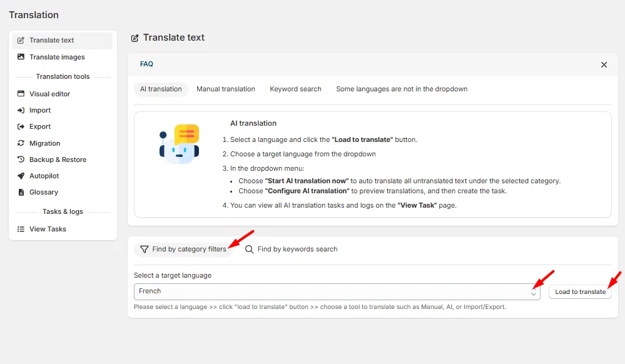Open the French target language dropdown

(x=337, y=291)
